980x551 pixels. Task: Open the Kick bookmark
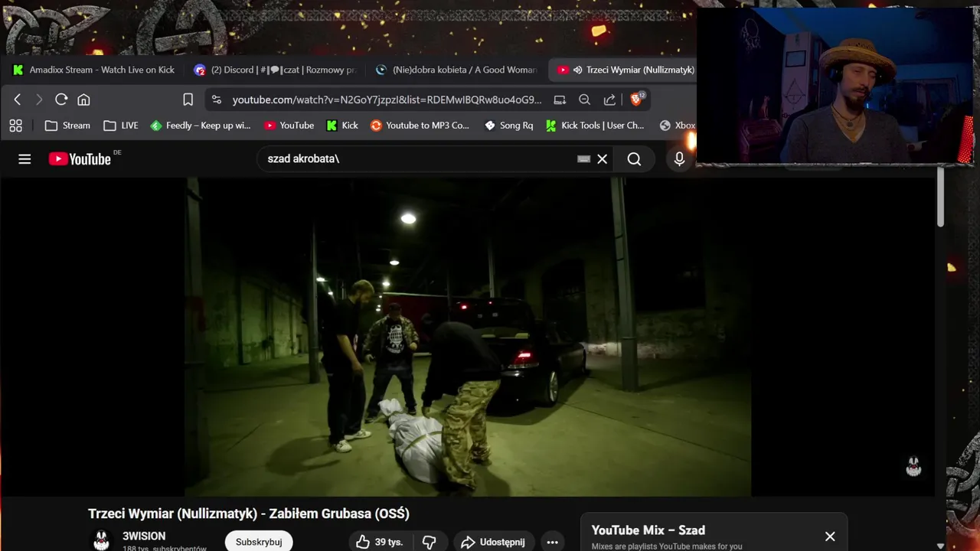tap(342, 126)
